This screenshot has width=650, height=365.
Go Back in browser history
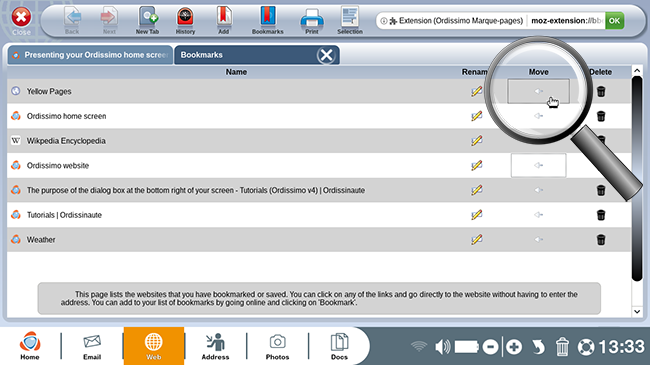point(72,21)
